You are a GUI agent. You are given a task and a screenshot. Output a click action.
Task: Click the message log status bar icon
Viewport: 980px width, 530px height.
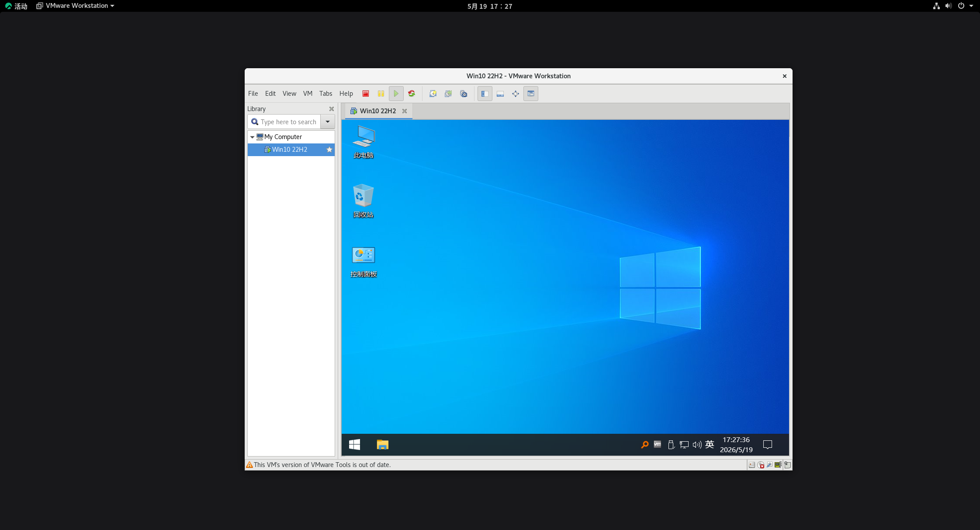[787, 465]
